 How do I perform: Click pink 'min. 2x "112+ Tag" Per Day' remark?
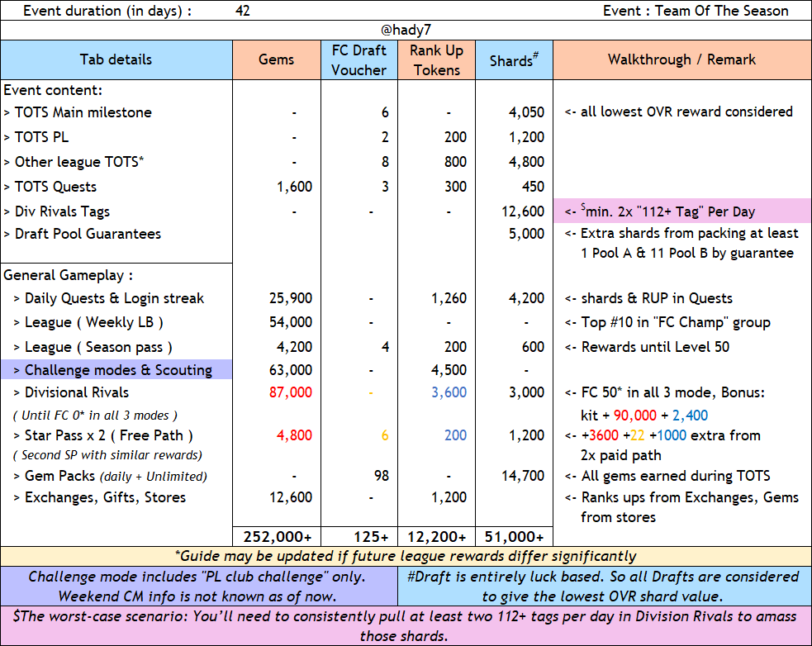click(682, 211)
